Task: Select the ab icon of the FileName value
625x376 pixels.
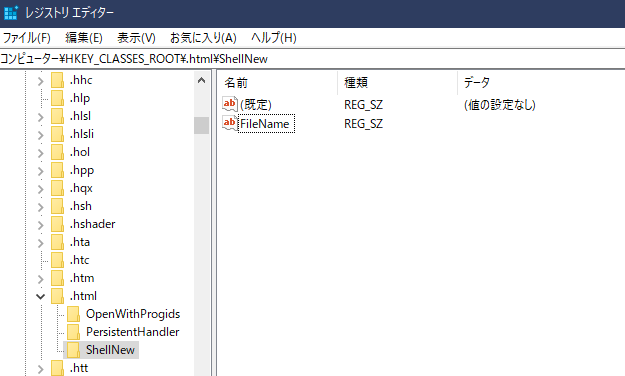Action: [230, 123]
